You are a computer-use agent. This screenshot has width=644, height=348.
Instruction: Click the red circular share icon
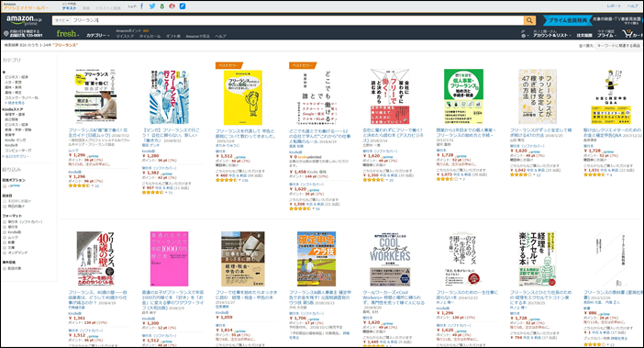pyautogui.click(x=172, y=6)
